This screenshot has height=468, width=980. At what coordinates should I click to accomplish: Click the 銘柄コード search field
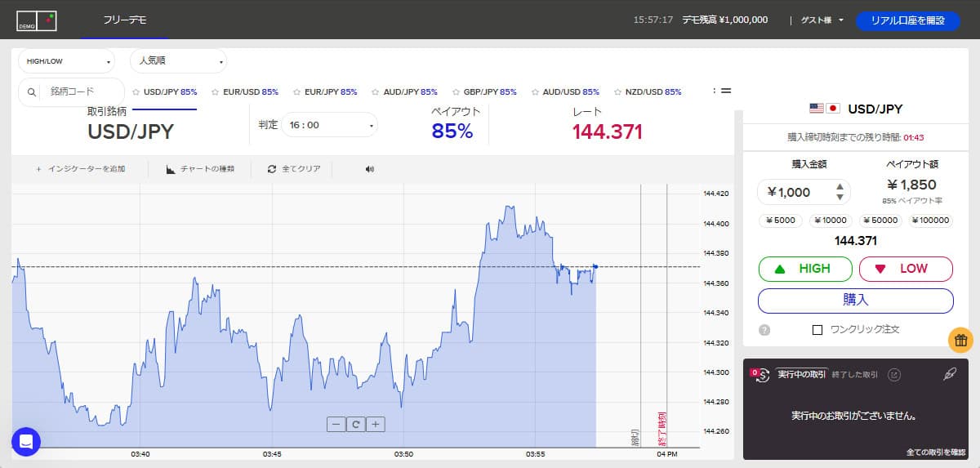[x=72, y=92]
